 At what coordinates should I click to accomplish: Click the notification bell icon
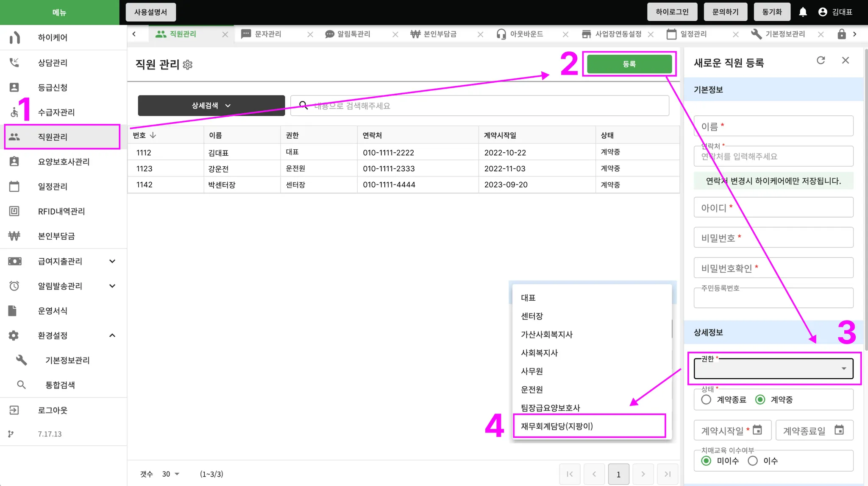coord(803,12)
